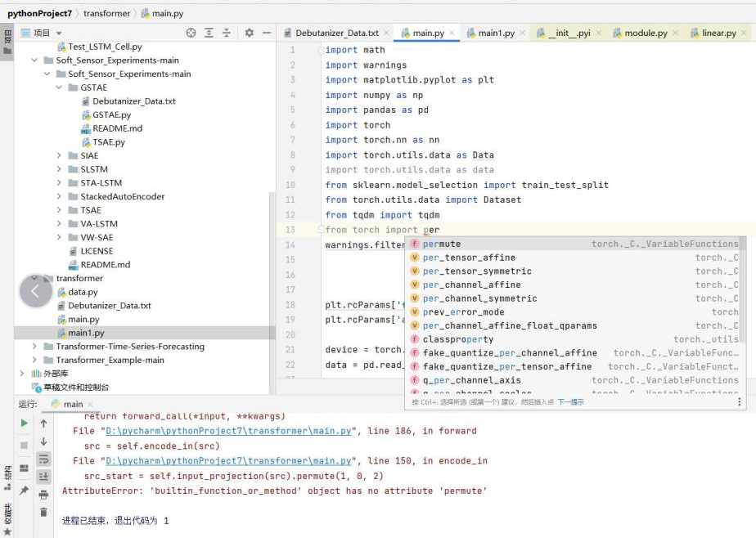This screenshot has height=538, width=756.
Task: Toggle scroll to end in console
Action: [x=43, y=477]
